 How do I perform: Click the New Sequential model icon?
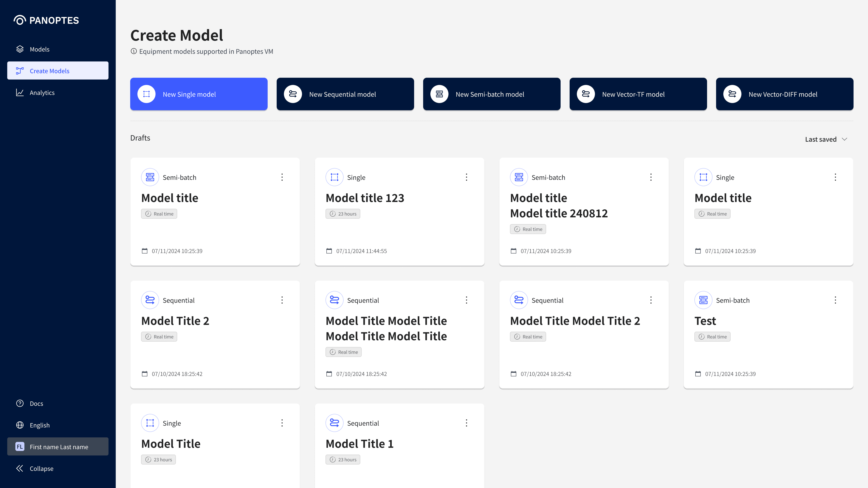tap(293, 94)
